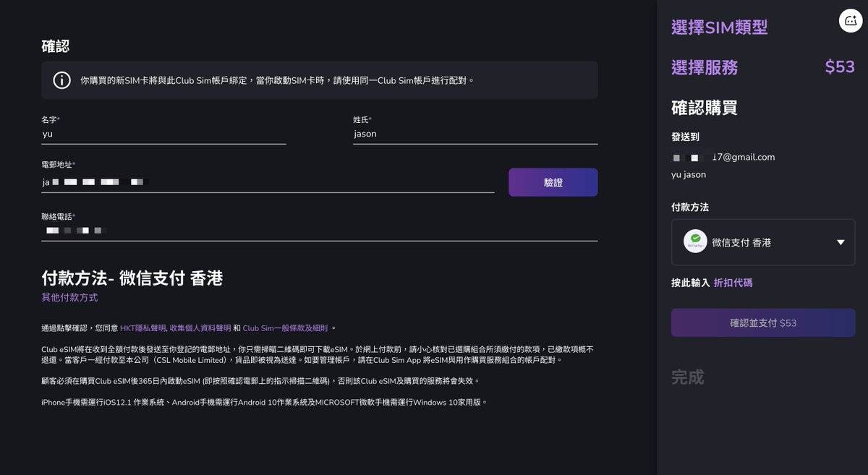Click 確認並支付 $53 button
The width and height of the screenshot is (868, 475).
click(763, 323)
